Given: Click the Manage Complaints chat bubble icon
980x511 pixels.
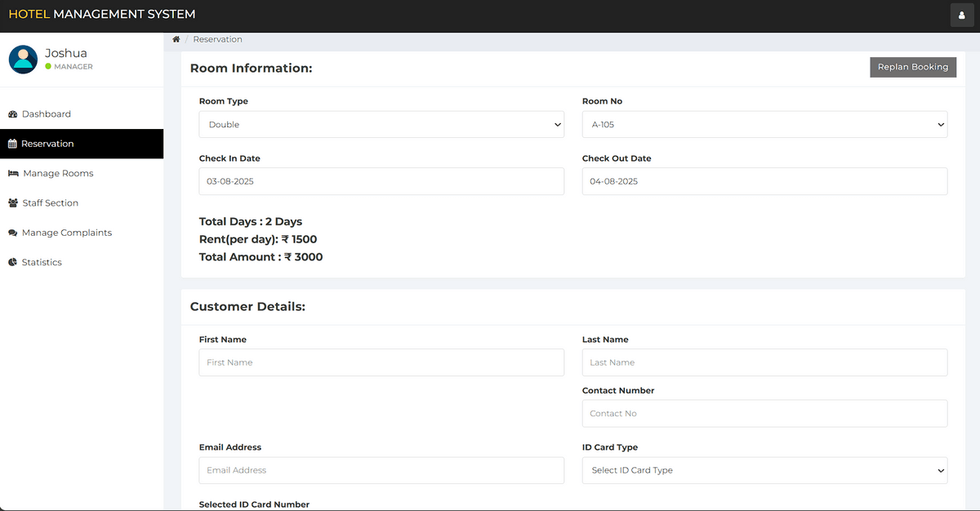Looking at the screenshot, I should coord(12,233).
